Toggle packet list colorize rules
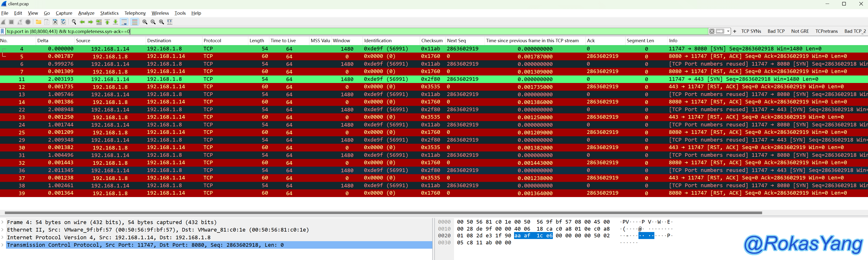The height and width of the screenshot is (260, 868). tap(135, 22)
